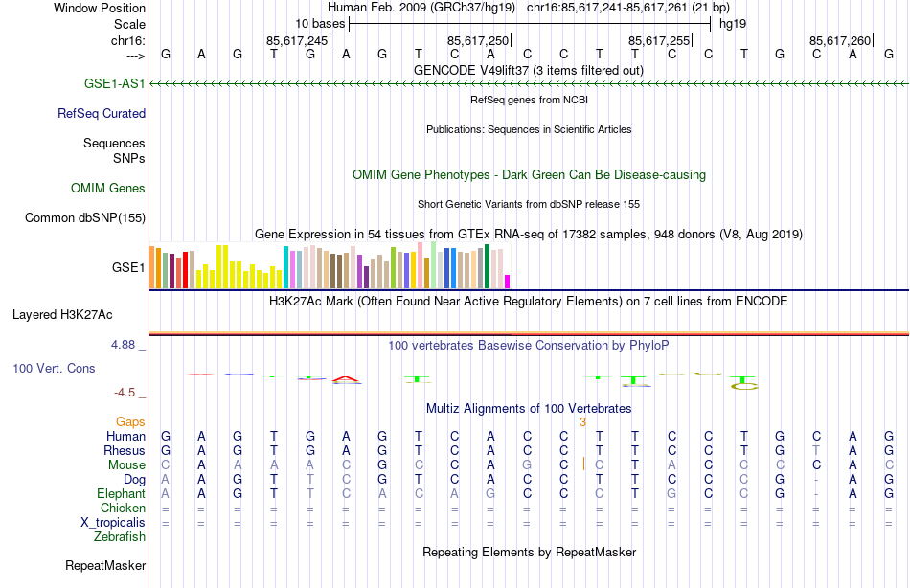Viewport: 910px width, 588px height.
Task: Click the 85,617,250 coordinate marker
Action: [x=478, y=40]
